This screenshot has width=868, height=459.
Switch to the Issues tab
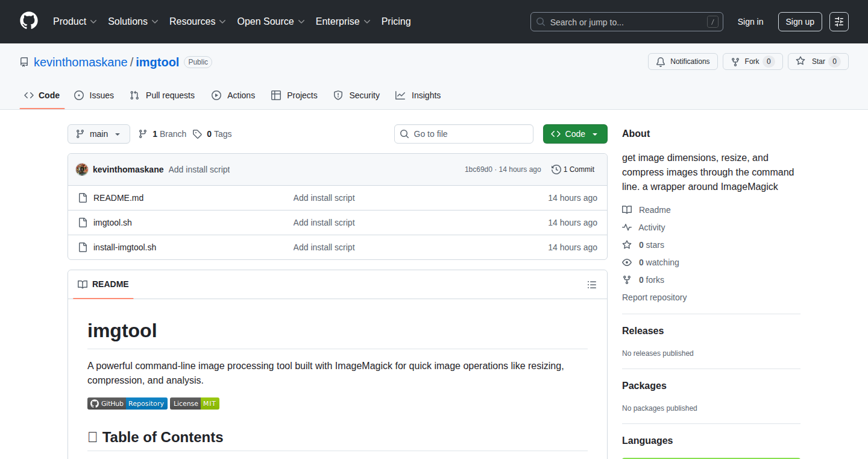pos(94,95)
